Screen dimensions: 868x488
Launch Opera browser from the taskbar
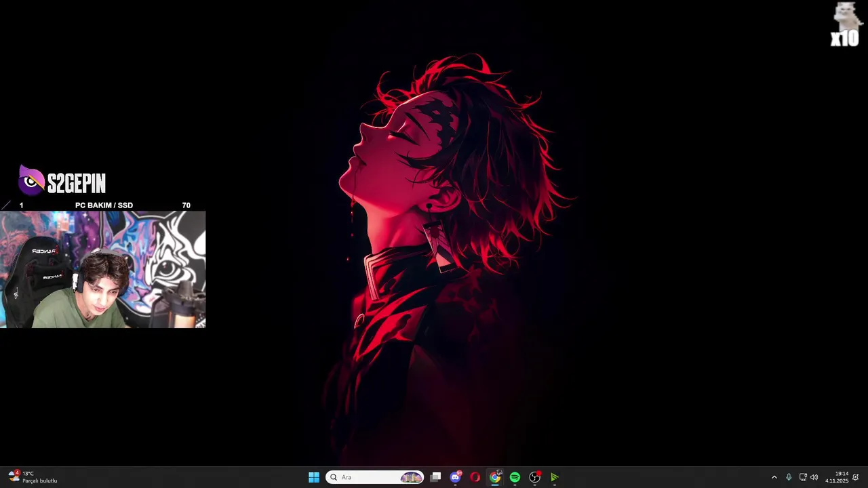475,477
